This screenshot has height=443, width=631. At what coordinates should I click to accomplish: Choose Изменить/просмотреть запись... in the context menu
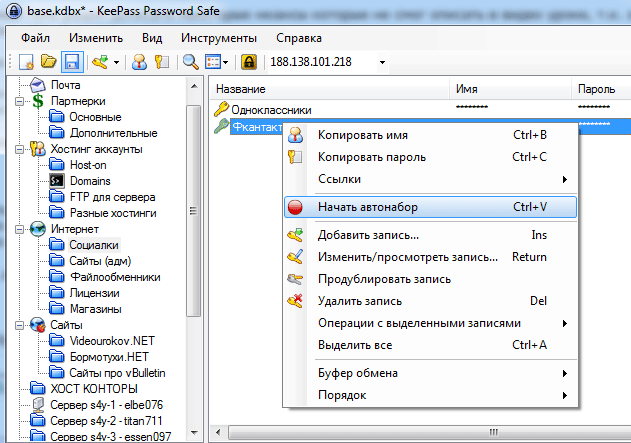(431, 257)
